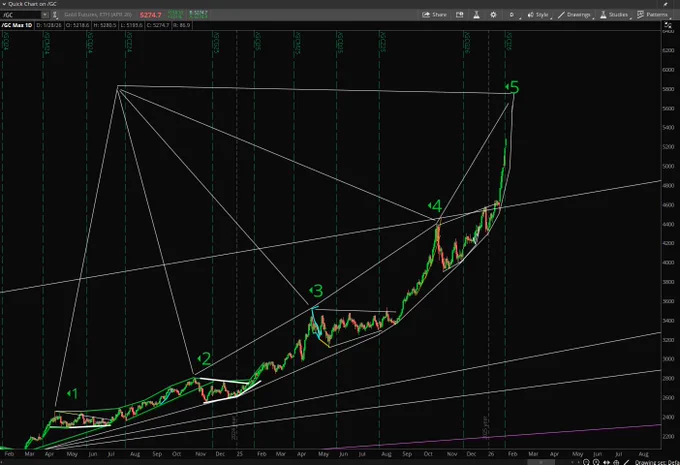Image resolution: width=680 pixels, height=465 pixels.
Task: Click the horizontal scrollbar thumb below time axis
Action: click(x=541, y=462)
